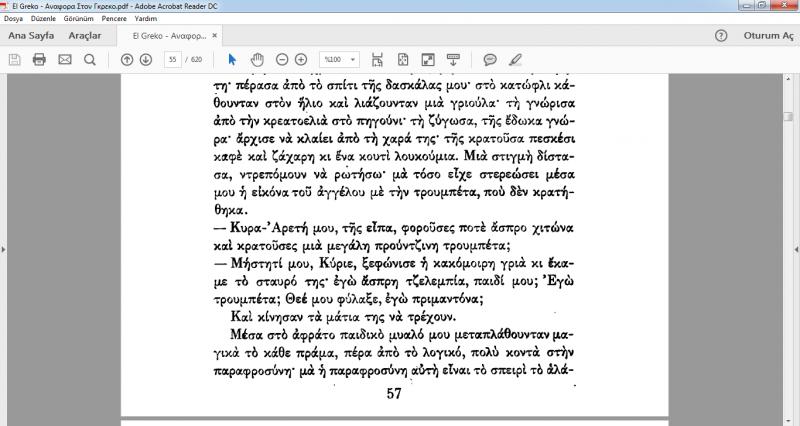Click Oturum Aç sign-in button
This screenshot has width=800, height=426.
coord(768,36)
